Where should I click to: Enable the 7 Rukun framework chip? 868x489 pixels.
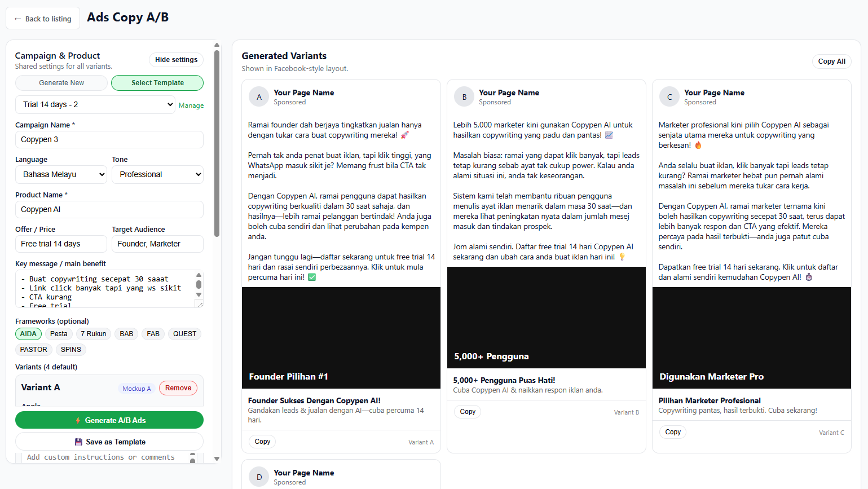point(93,334)
